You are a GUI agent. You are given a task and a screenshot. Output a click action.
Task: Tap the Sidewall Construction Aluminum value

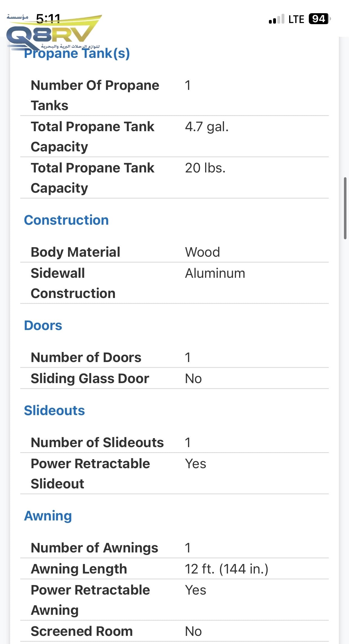[x=215, y=273]
